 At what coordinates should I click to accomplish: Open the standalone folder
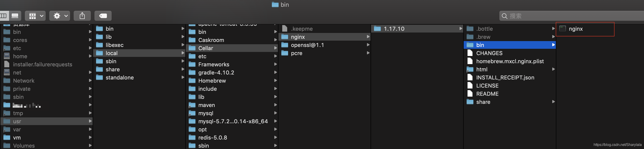click(x=139, y=78)
